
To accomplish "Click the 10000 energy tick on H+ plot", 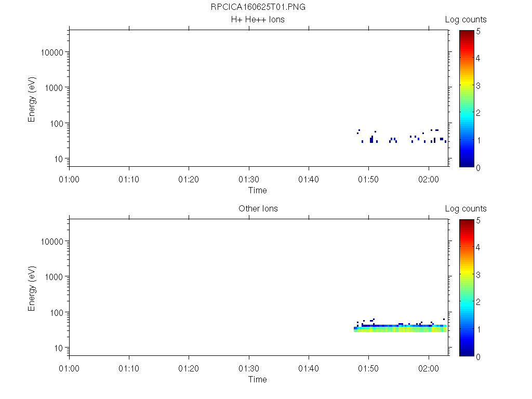I will click(x=52, y=52).
